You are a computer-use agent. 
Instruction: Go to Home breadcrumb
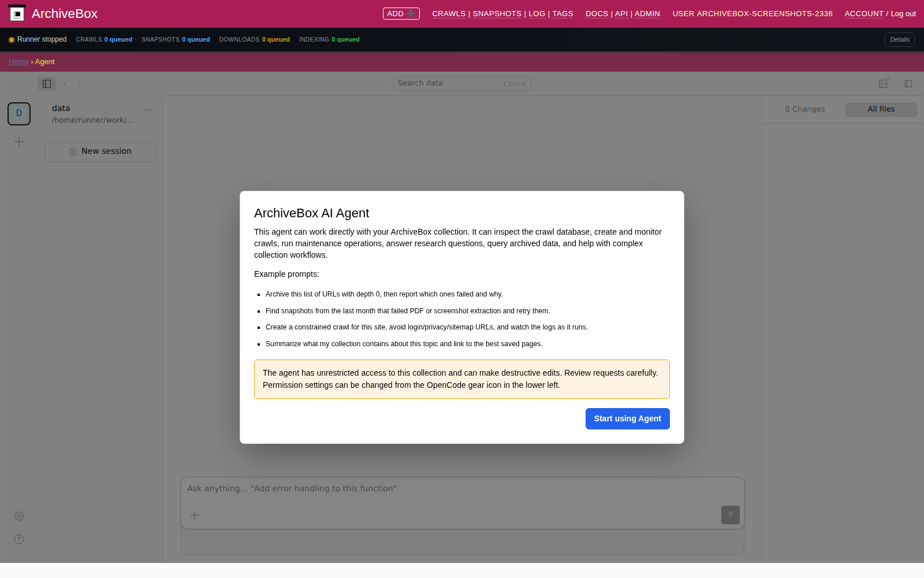click(18, 62)
